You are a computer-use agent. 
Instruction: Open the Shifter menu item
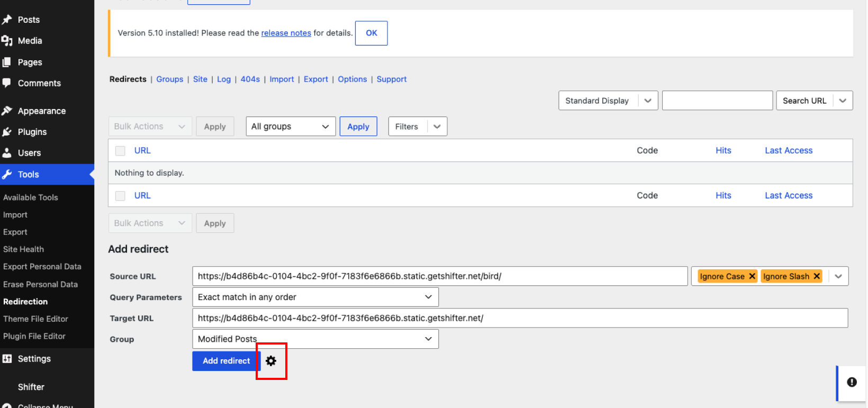pos(31,387)
